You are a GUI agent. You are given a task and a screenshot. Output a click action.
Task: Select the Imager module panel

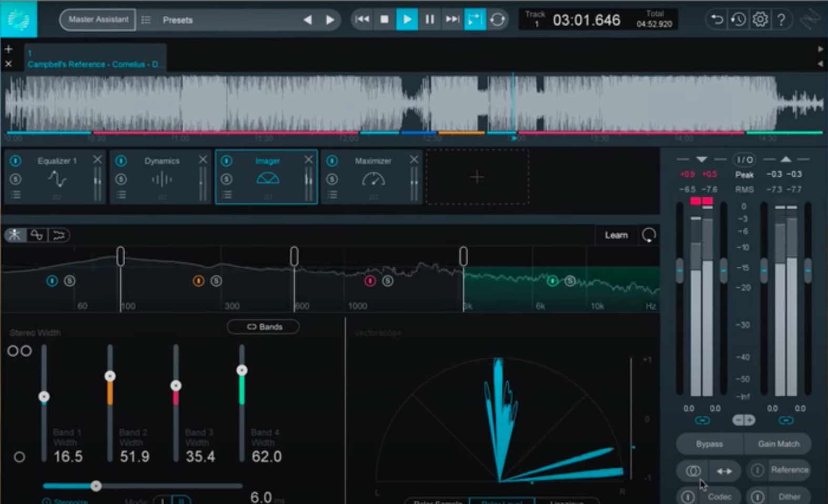pos(266,177)
